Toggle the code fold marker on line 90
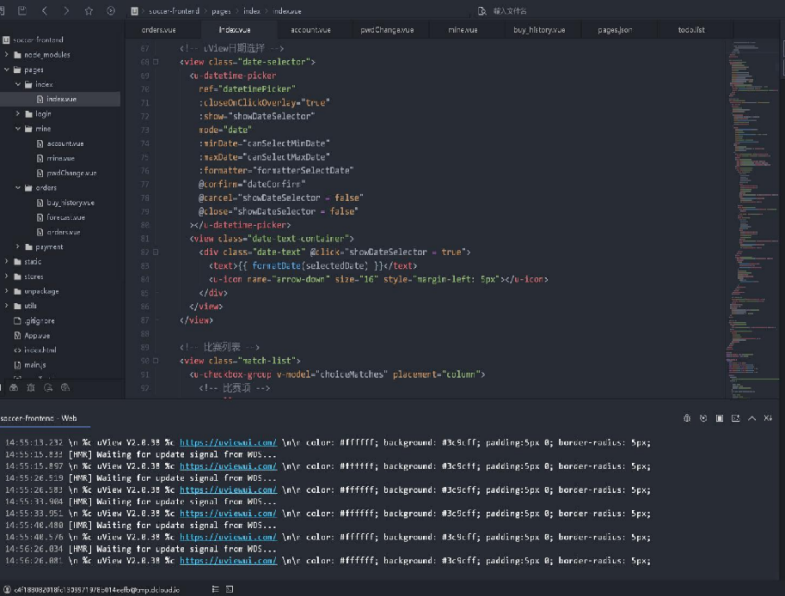The height and width of the screenshot is (596, 785). [155, 360]
